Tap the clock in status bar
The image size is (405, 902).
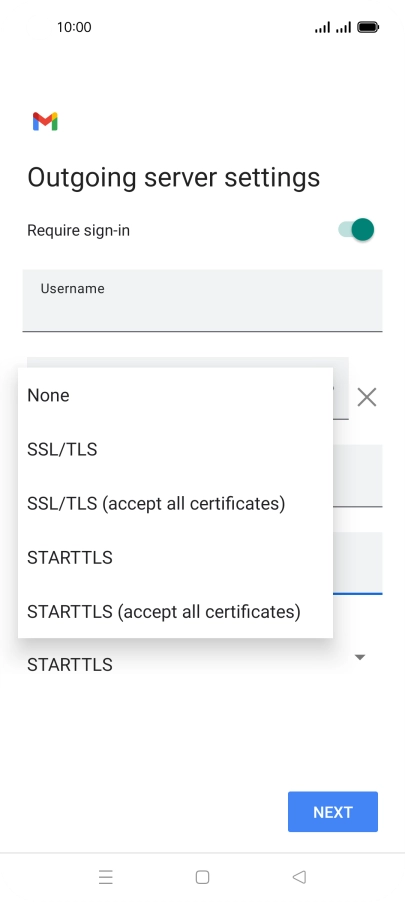[74, 27]
